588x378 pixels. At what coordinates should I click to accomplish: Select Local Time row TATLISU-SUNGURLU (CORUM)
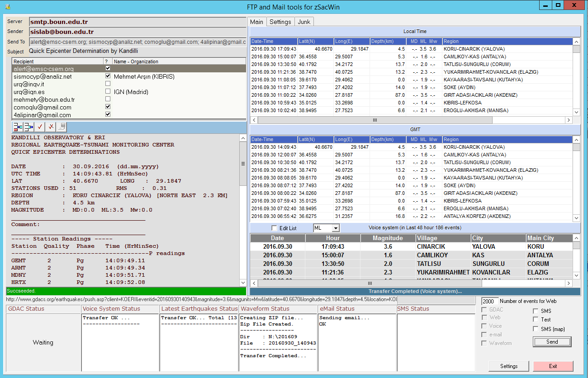click(x=411, y=64)
